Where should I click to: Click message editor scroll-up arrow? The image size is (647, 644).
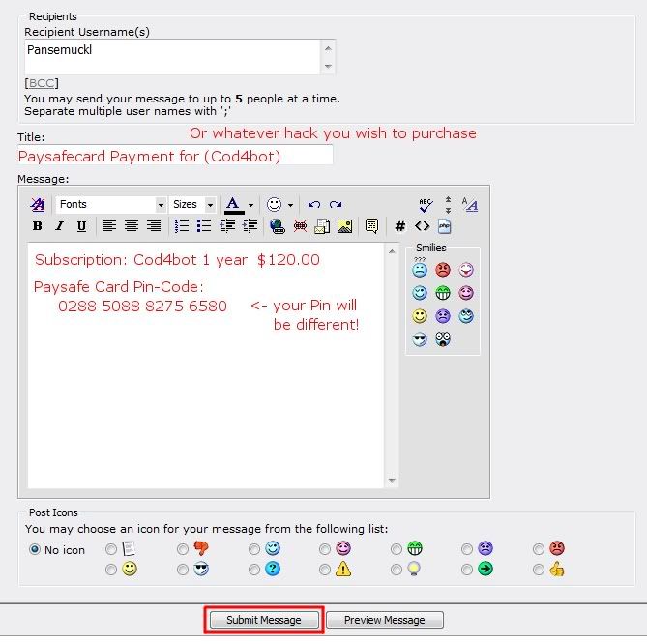click(392, 251)
